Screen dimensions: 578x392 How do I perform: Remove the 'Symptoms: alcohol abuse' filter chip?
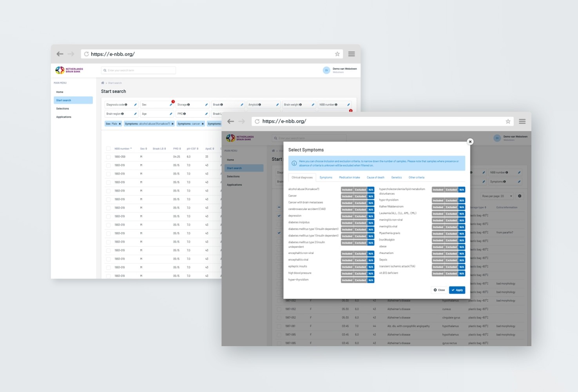tap(172, 124)
